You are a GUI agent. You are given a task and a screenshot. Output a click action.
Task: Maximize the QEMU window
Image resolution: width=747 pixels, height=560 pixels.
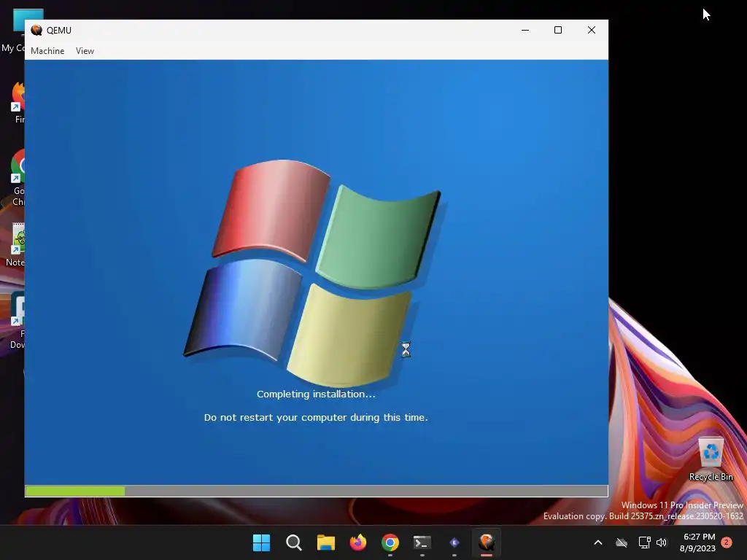558,30
